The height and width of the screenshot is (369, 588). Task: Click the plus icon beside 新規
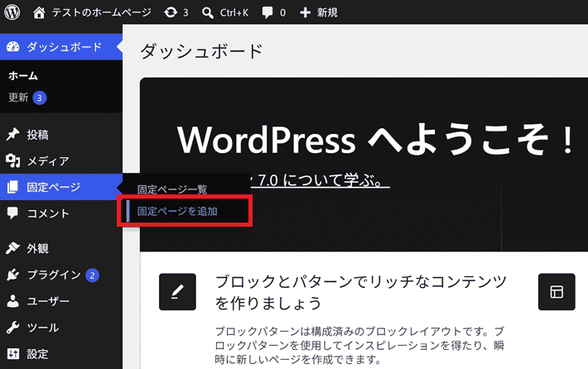pos(305,12)
